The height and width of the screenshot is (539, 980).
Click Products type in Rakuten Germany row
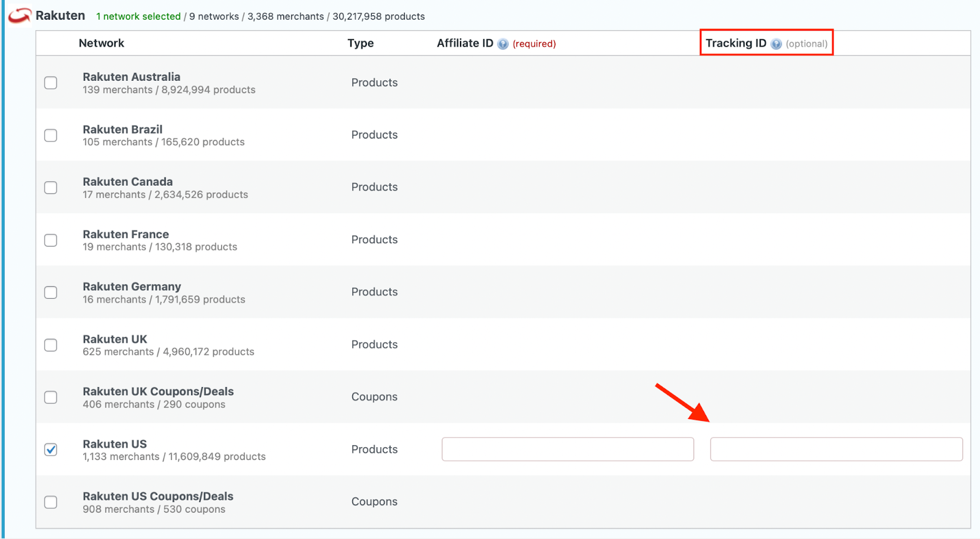(x=374, y=292)
